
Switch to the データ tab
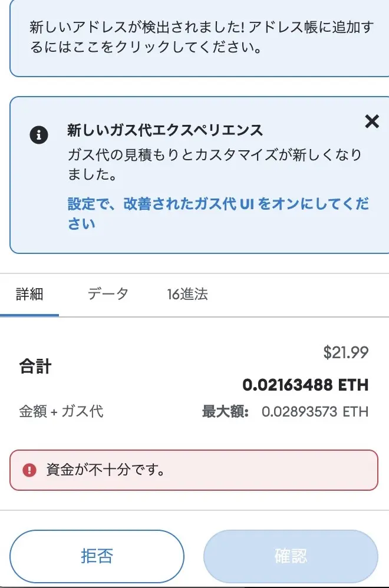tap(108, 293)
